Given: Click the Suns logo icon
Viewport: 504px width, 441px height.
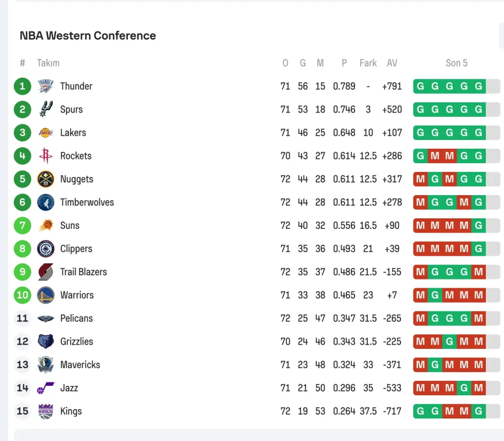Looking at the screenshot, I should [x=45, y=225].
